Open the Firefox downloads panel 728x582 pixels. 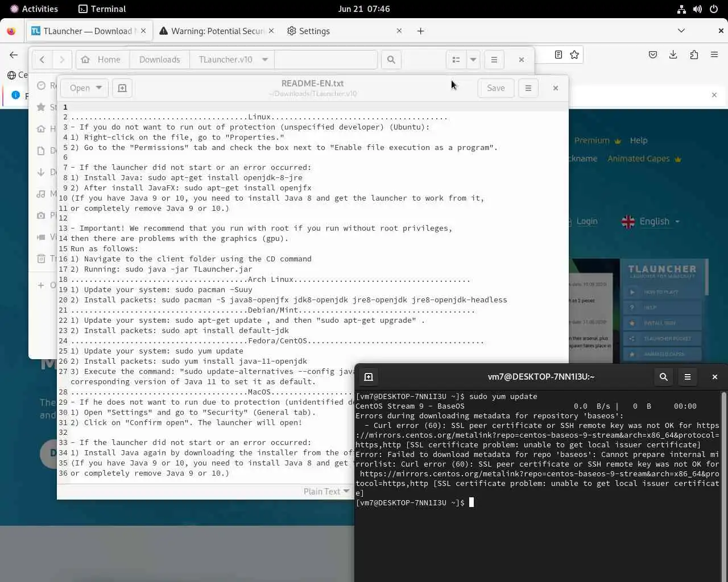(673, 55)
